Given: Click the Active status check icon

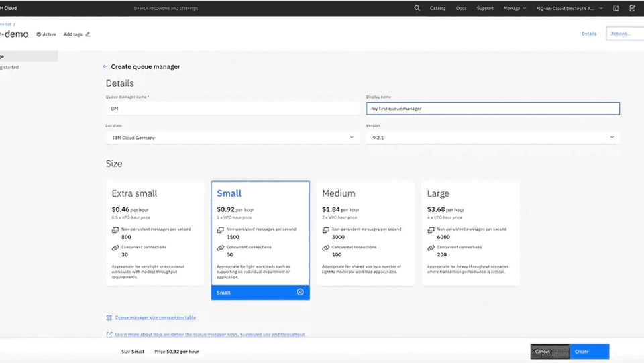Looking at the screenshot, I should pyautogui.click(x=39, y=34).
